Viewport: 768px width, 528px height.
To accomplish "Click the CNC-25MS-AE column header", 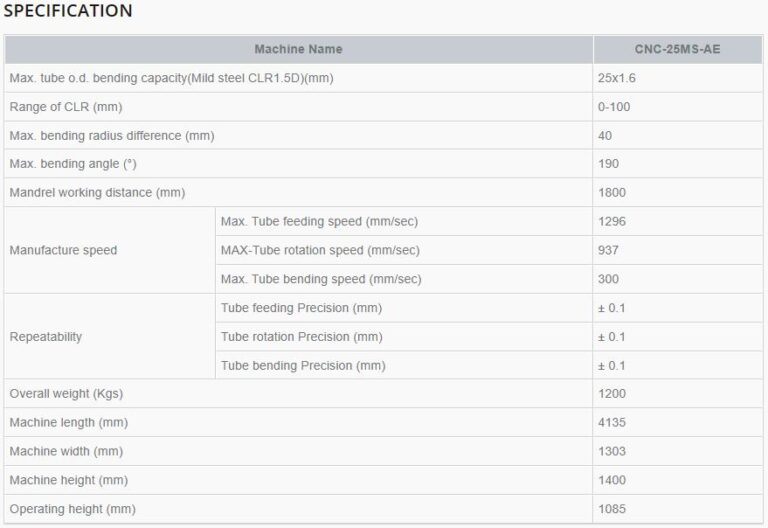I will tap(677, 49).
